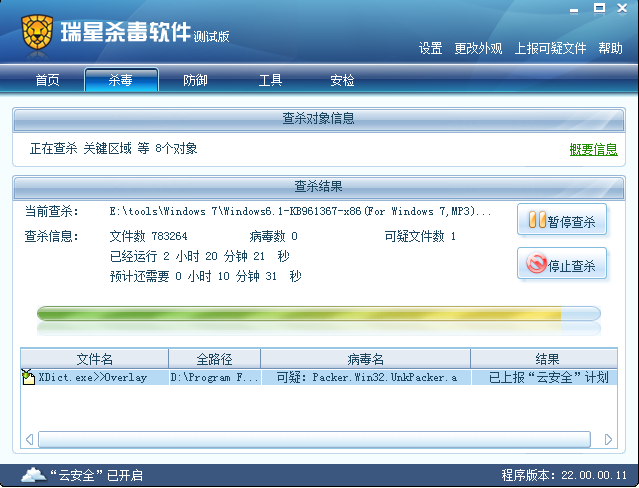The width and height of the screenshot is (639, 488).
Task: Open the 首页 tab
Action: click(x=48, y=80)
